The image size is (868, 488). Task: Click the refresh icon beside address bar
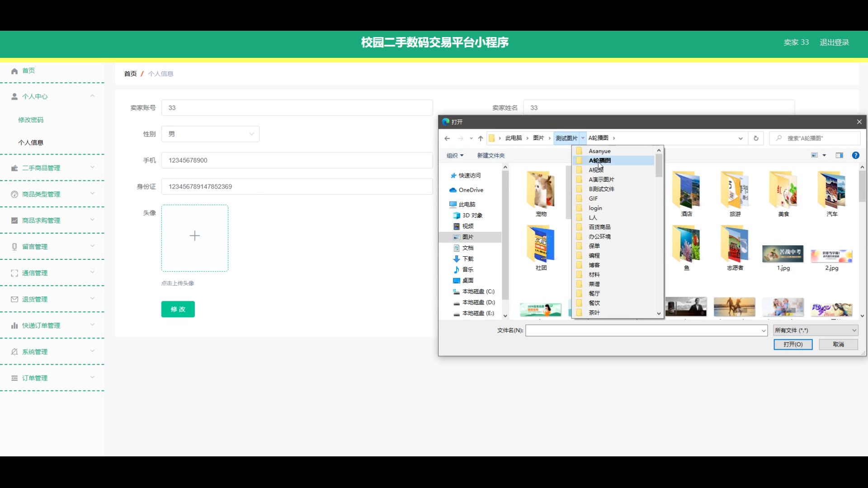coord(756,138)
